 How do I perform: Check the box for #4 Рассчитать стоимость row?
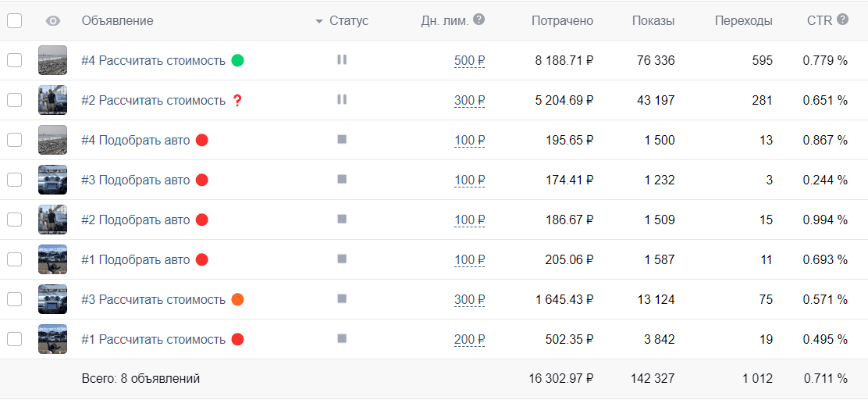[x=14, y=60]
